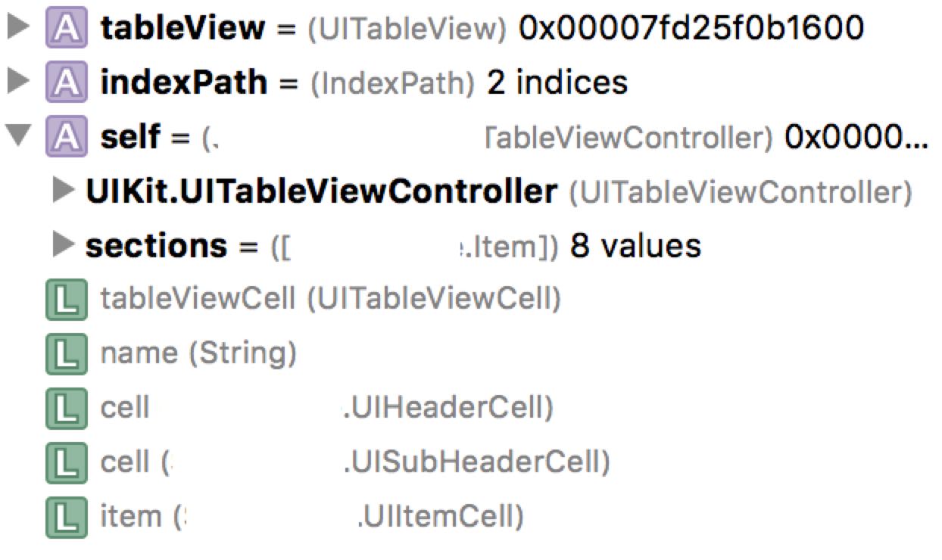942x560 pixels.
Task: Expand the tableView variable disclosure triangle
Action: [x=18, y=29]
